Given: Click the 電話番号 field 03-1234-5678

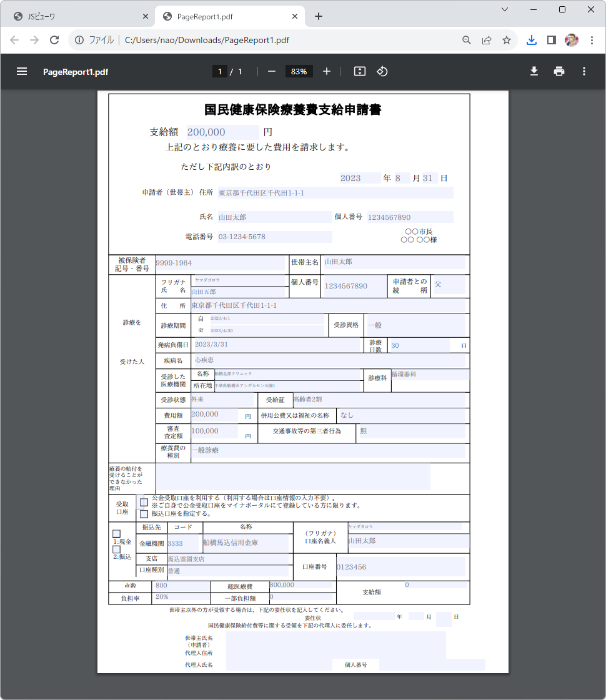Looking at the screenshot, I should 275,237.
